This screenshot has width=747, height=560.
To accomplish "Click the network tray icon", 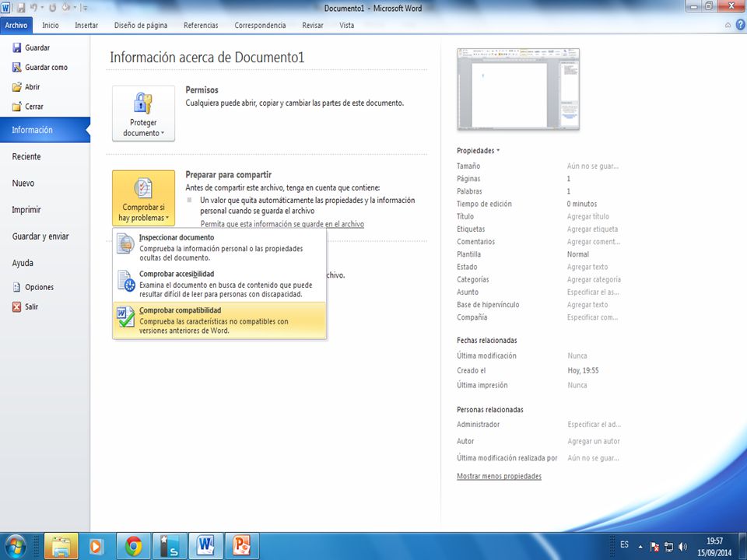I will tap(669, 547).
